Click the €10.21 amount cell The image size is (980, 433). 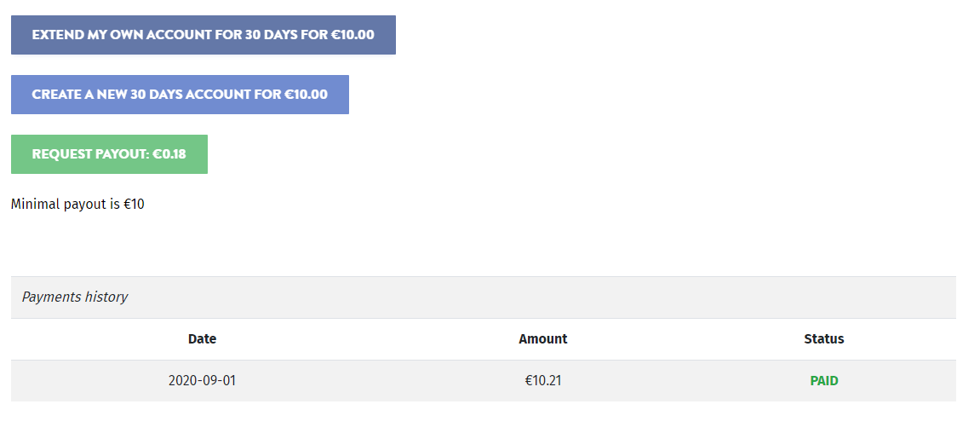[543, 381]
